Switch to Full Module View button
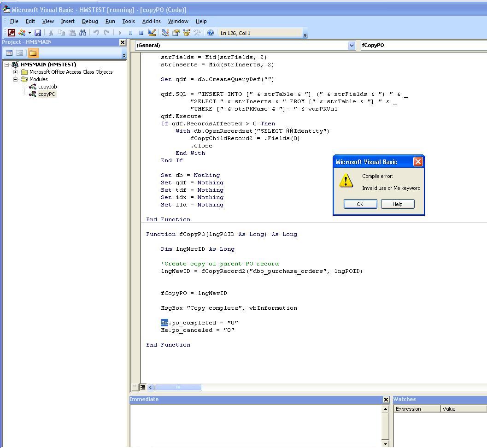 coord(143,387)
